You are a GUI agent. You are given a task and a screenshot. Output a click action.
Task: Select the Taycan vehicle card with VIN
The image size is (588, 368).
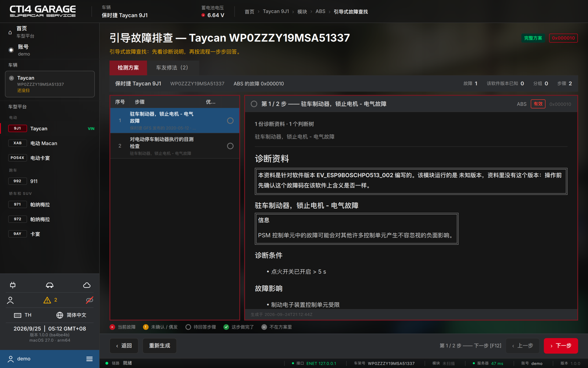pos(50,84)
